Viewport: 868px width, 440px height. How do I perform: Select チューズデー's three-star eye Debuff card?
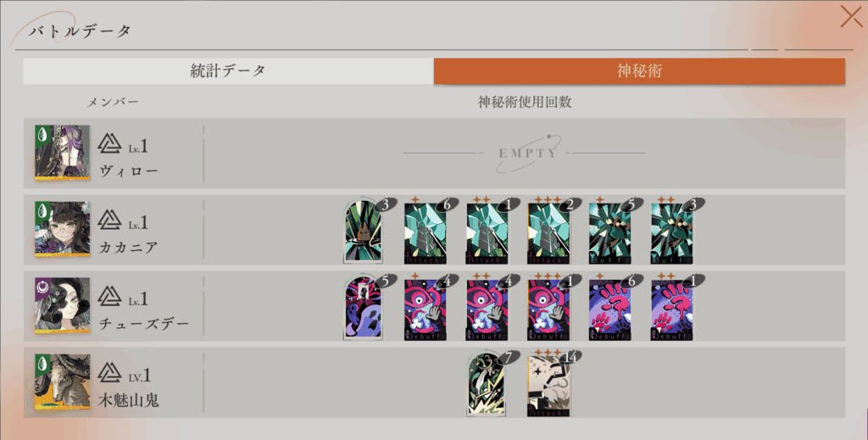point(548,306)
